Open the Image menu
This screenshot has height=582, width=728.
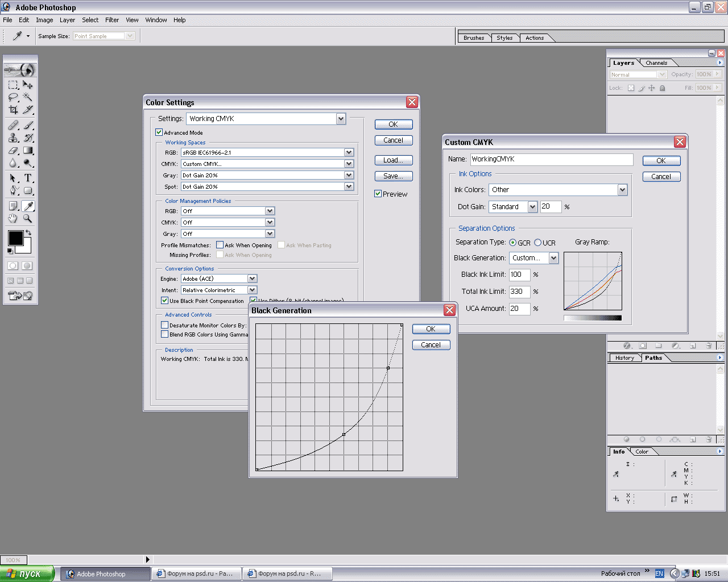(44, 20)
